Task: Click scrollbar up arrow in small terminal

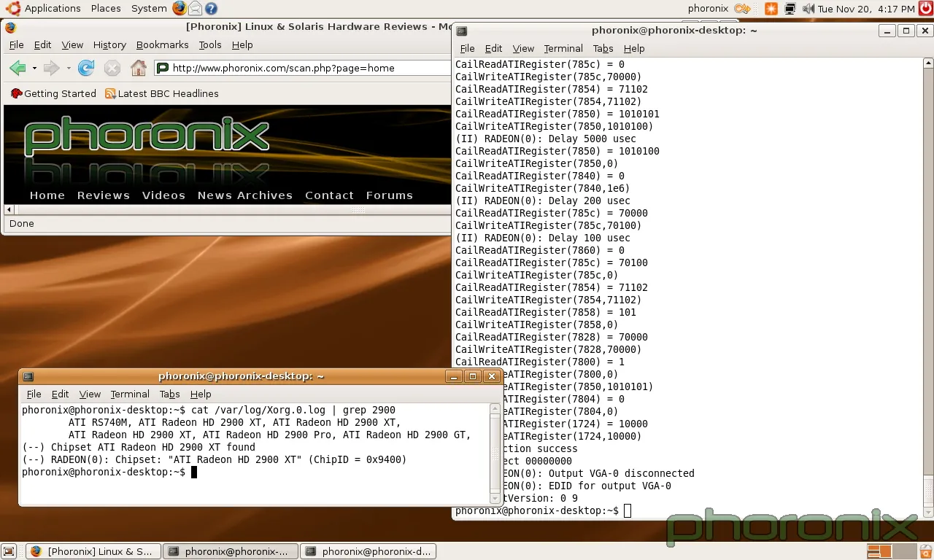Action: click(x=495, y=409)
